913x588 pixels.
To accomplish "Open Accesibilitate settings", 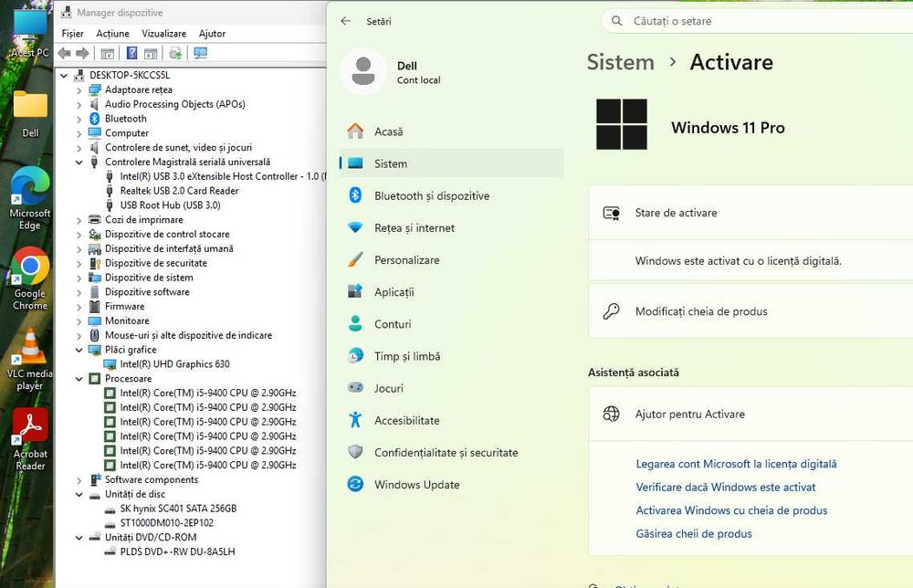I will [451, 420].
